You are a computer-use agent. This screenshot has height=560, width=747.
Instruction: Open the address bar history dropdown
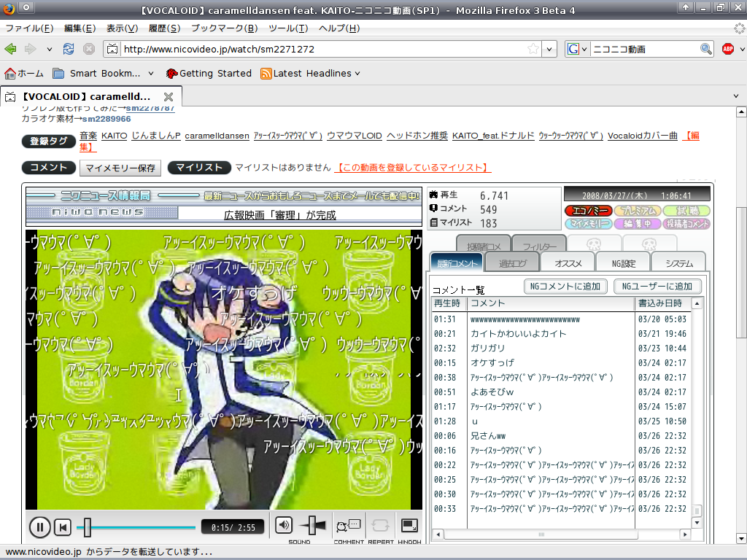549,49
